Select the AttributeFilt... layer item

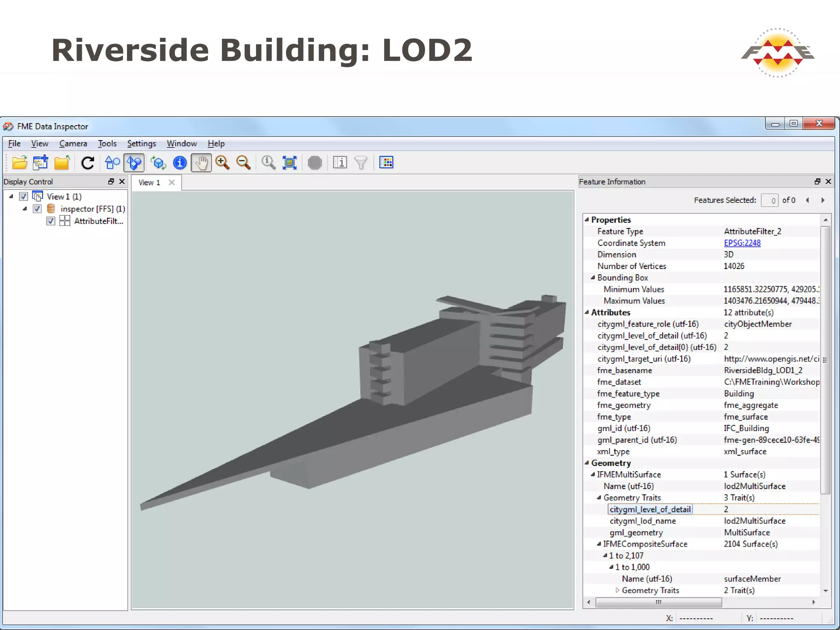[98, 221]
